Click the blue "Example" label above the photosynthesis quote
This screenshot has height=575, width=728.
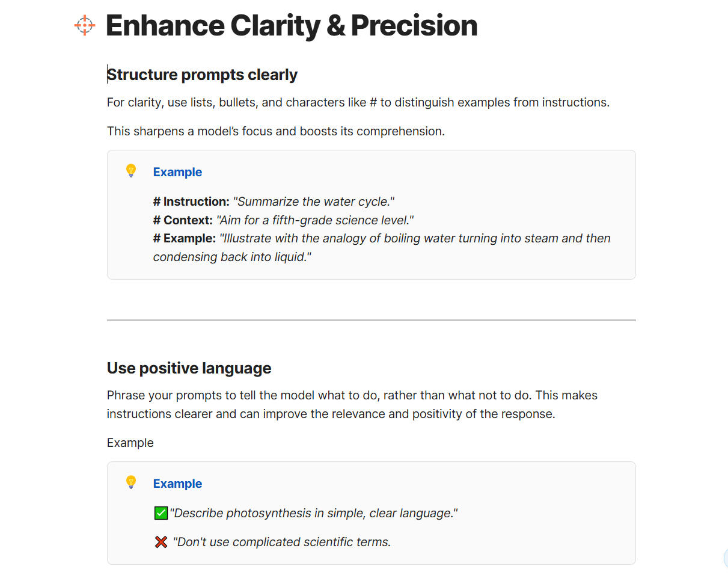pyautogui.click(x=177, y=484)
